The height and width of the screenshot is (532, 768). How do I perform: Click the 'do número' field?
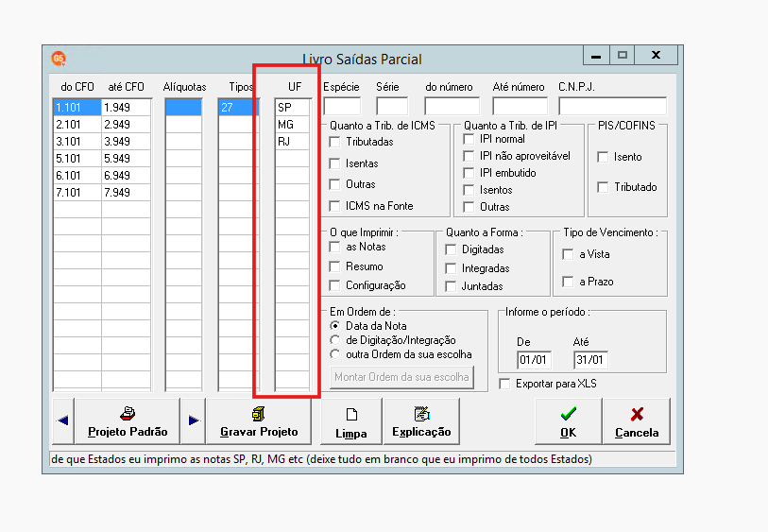452,106
